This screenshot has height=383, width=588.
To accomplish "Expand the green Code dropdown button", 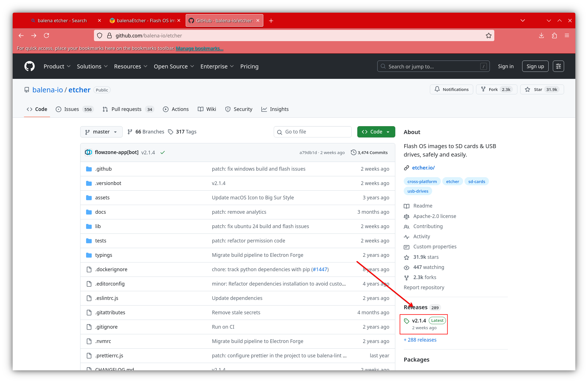I will [x=376, y=132].
